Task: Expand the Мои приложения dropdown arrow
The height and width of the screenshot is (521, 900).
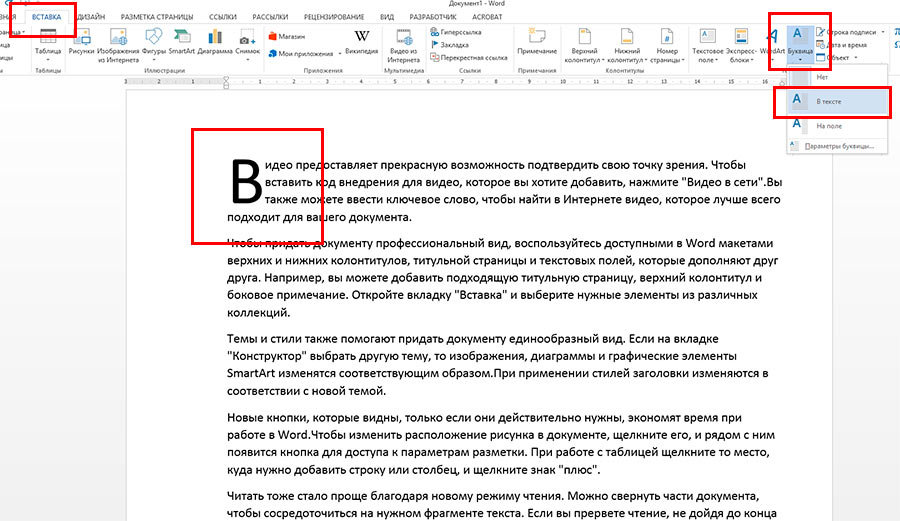Action: coord(340,54)
